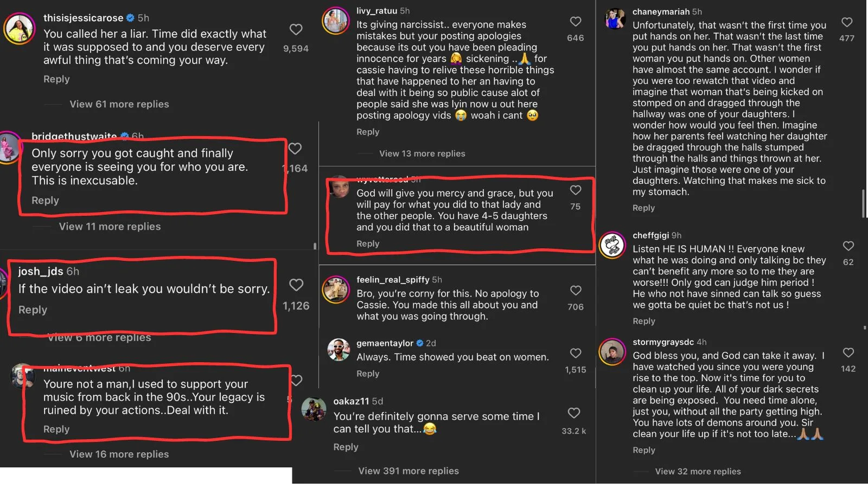Like thisisjessicarose's comment with the heart

[296, 29]
